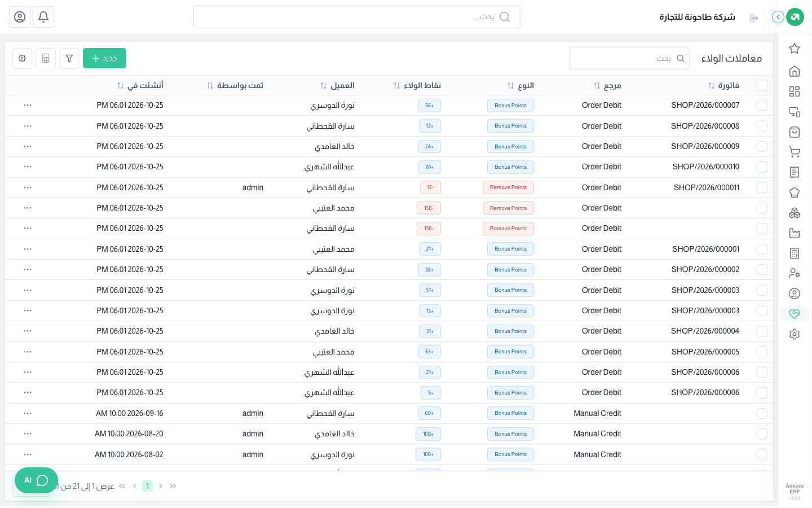812x508 pixels.
Task: Tick the select-all checkbox in the table header
Action: point(762,85)
